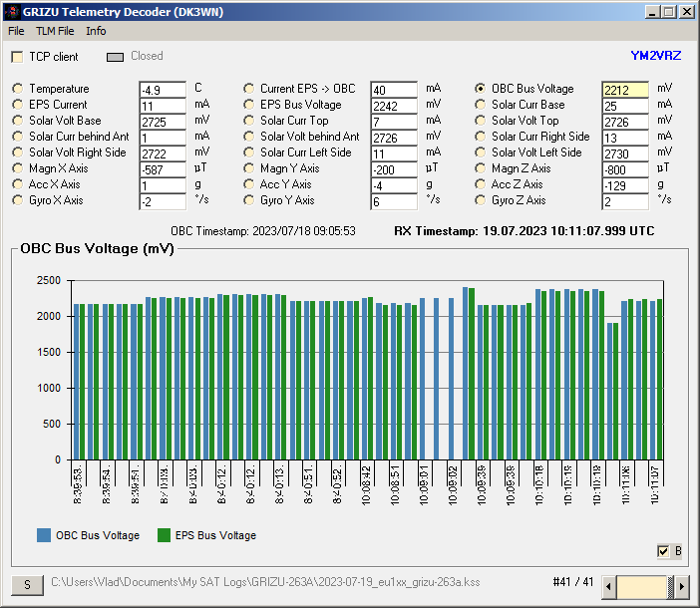This screenshot has height=608, width=700.
Task: Click the 10:08:42 chart time label
Action: (366, 485)
